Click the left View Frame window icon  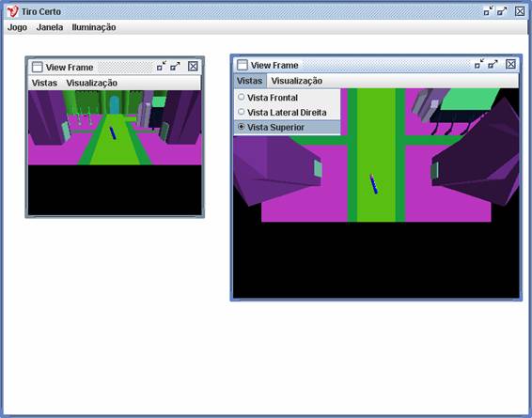pos(37,67)
